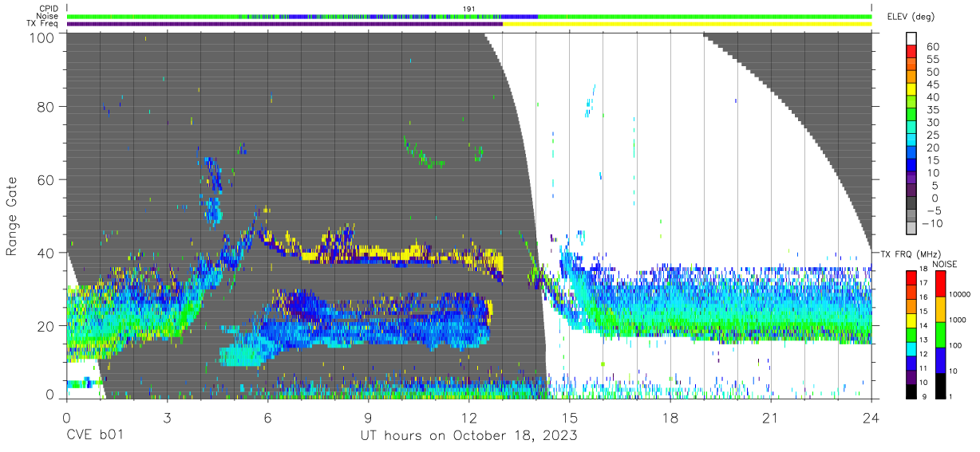Click the Range Gate axis title
This screenshot has height=452, width=980.
[12, 217]
